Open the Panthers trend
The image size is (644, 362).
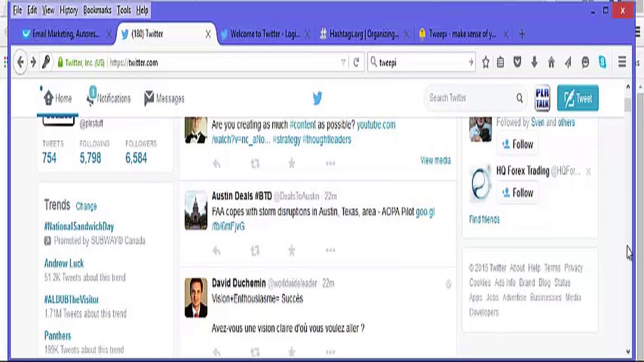(57, 336)
